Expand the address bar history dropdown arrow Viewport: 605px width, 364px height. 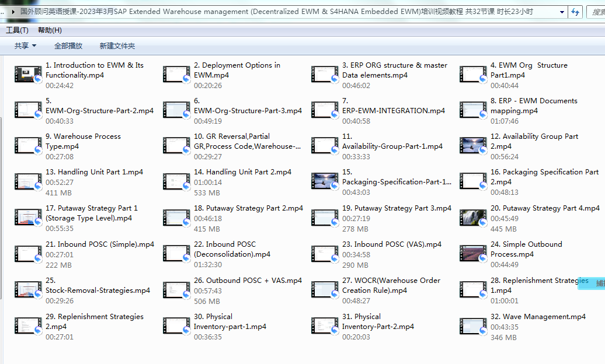click(562, 12)
